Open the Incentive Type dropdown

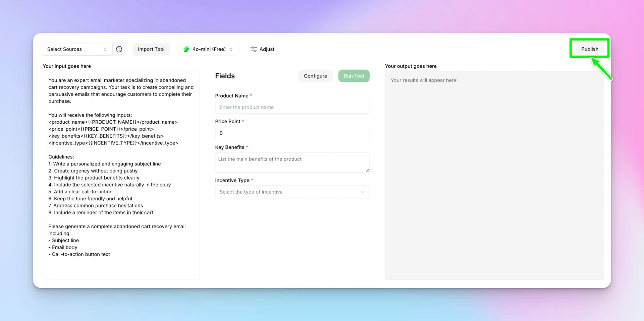click(x=292, y=192)
